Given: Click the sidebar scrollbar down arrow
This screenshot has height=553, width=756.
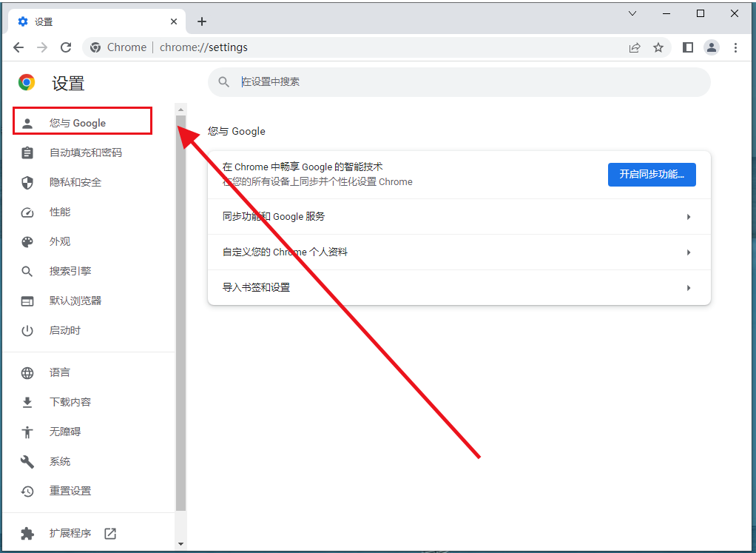Looking at the screenshot, I should pos(180,544).
